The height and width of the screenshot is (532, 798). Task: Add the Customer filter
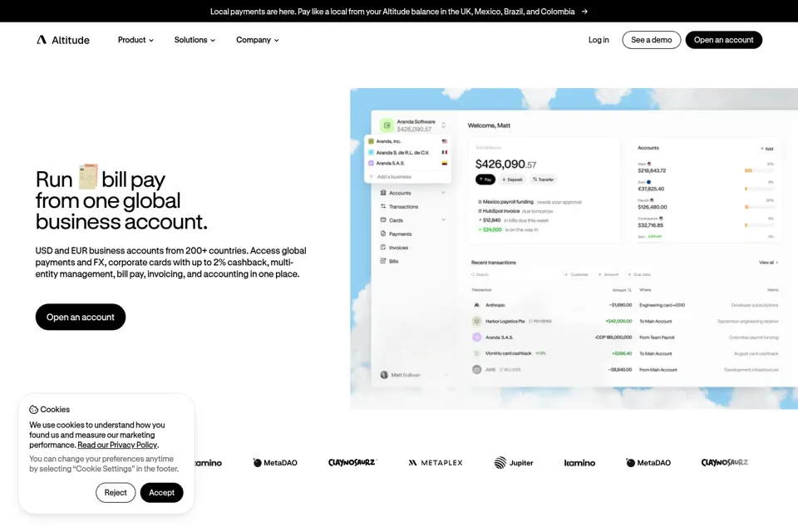click(576, 274)
